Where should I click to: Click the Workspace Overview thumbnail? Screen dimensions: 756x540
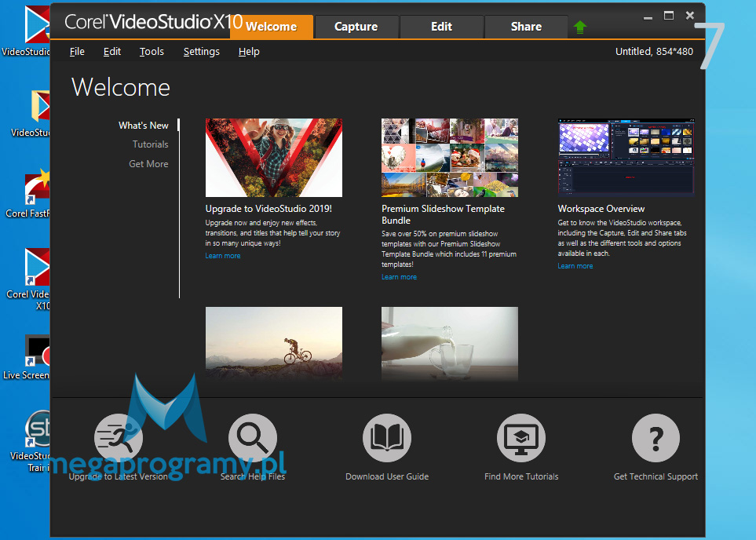pyautogui.click(x=626, y=158)
